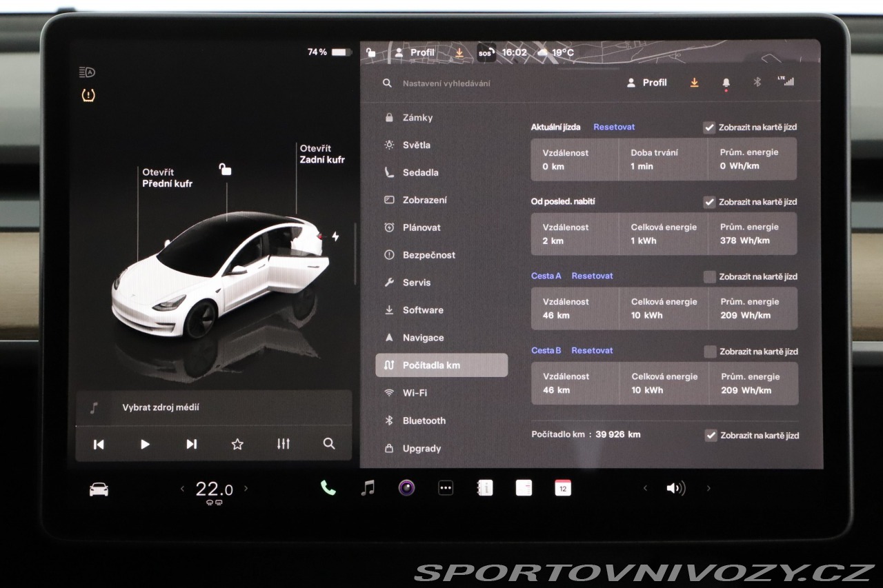
Task: Open the manual notebook app icon
Action: 485,488
